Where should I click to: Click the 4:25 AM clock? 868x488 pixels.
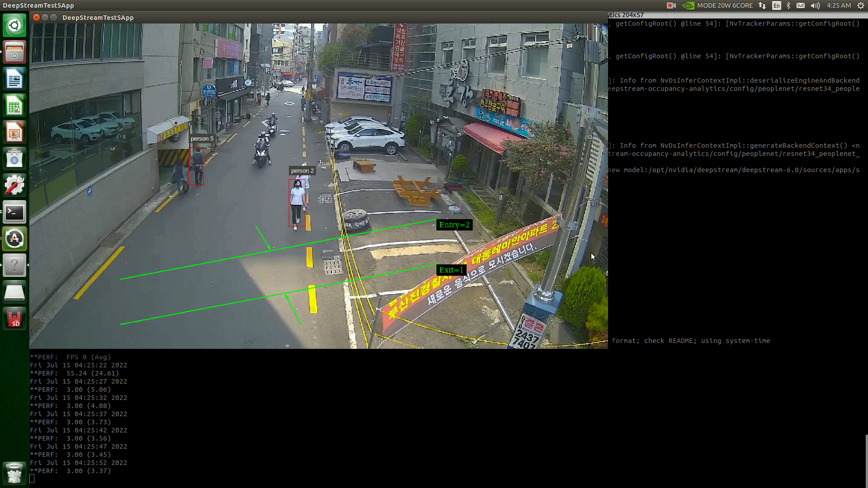coord(839,5)
